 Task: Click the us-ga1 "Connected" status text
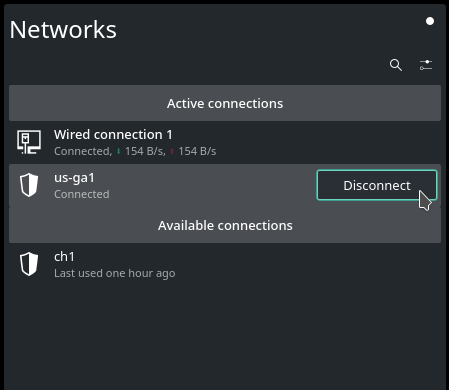82,194
